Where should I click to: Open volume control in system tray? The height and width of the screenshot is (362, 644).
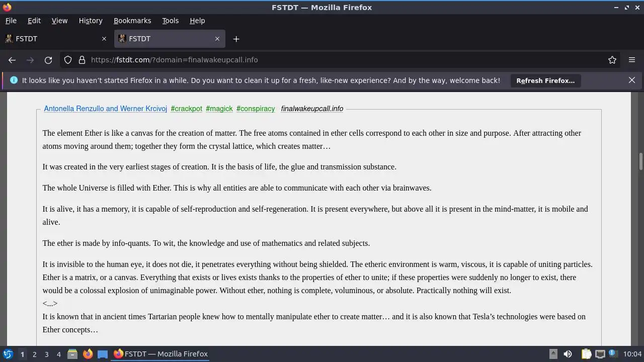(568, 354)
